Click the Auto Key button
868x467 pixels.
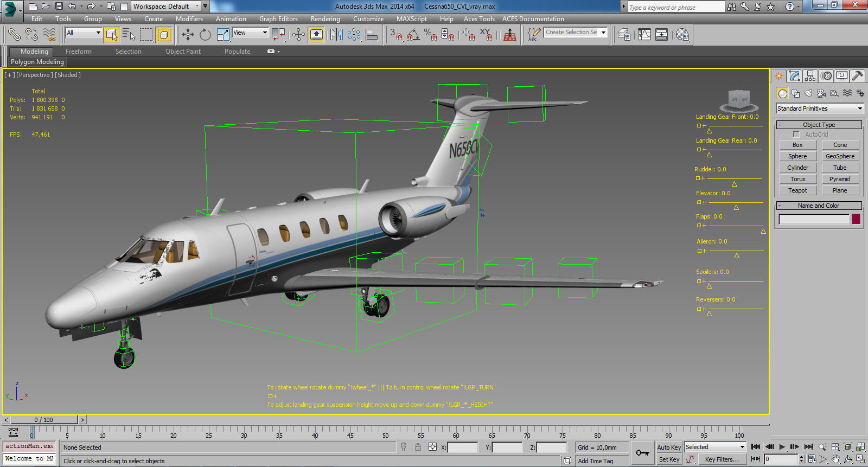(x=668, y=447)
